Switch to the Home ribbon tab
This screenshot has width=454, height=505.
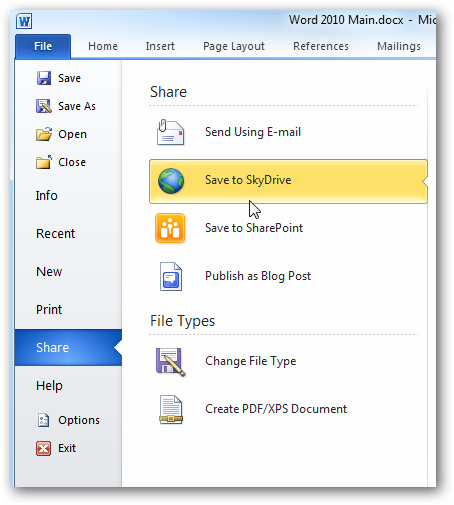pyautogui.click(x=103, y=46)
